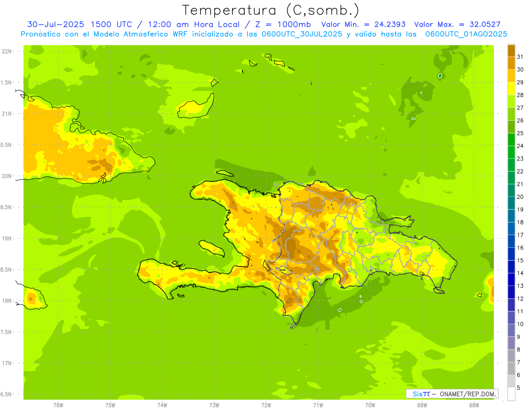Click the colorbar value label "15"
The image size is (532, 411).
coord(520,261)
